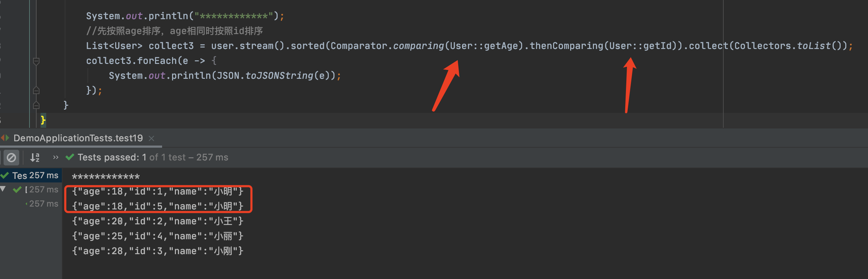The height and width of the screenshot is (279, 868).
Task: Collapse the test tree disclosure triangle
Action: coord(3,189)
